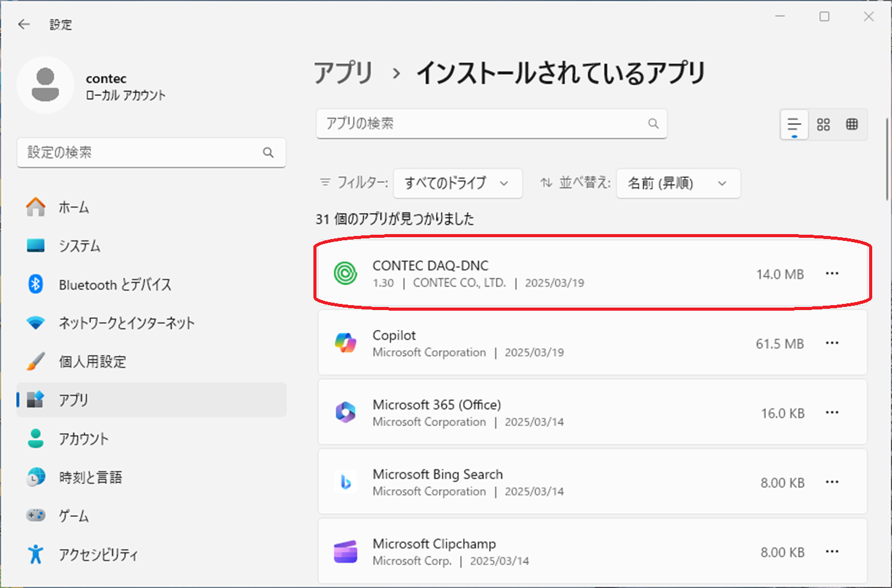The width and height of the screenshot is (892, 588).
Task: Click the game controller icon
Action: [x=36, y=515]
